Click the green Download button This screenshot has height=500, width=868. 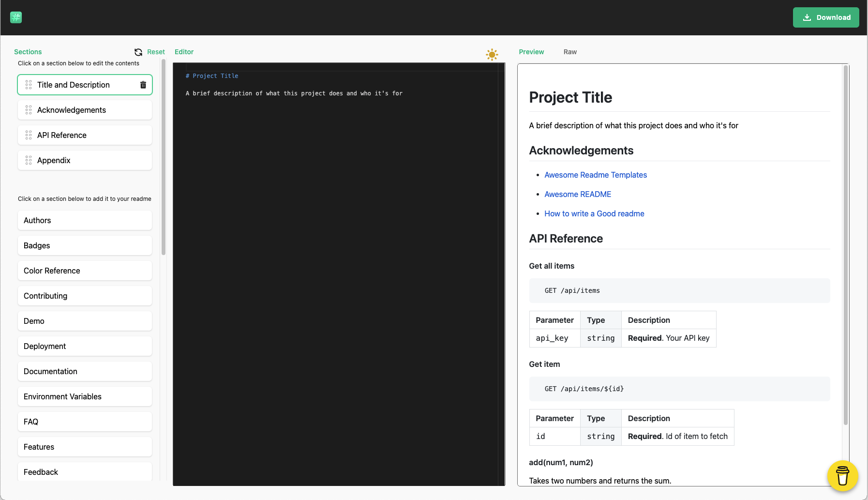tap(826, 17)
